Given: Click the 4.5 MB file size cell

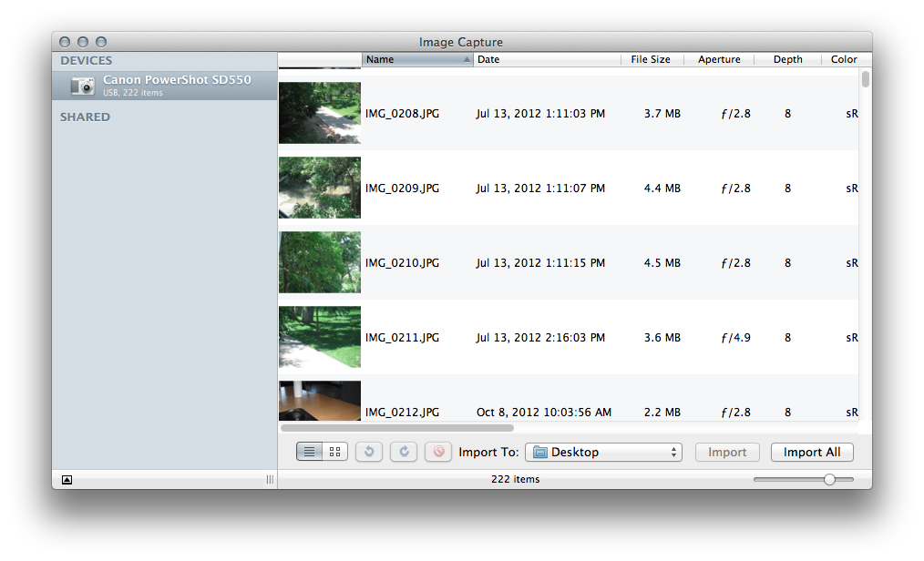Looking at the screenshot, I should (x=662, y=263).
